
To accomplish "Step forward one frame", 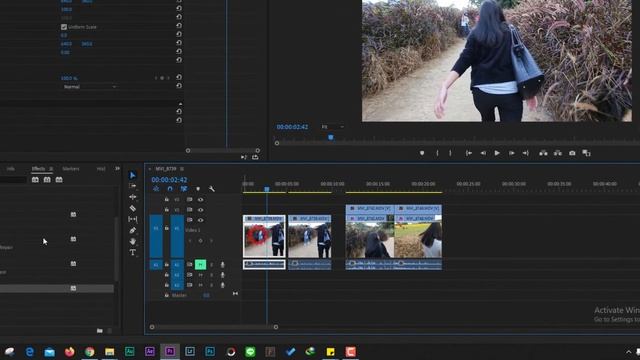I will tap(511, 153).
